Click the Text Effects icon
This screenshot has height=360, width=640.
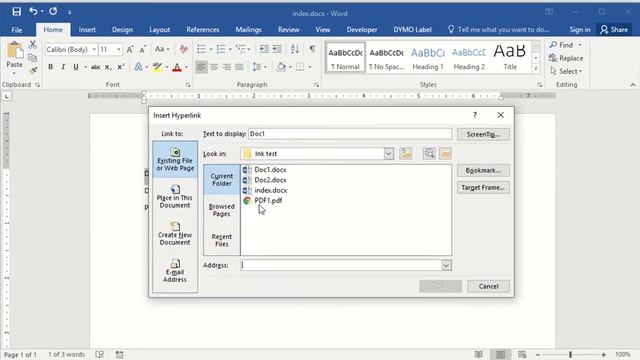click(x=138, y=67)
